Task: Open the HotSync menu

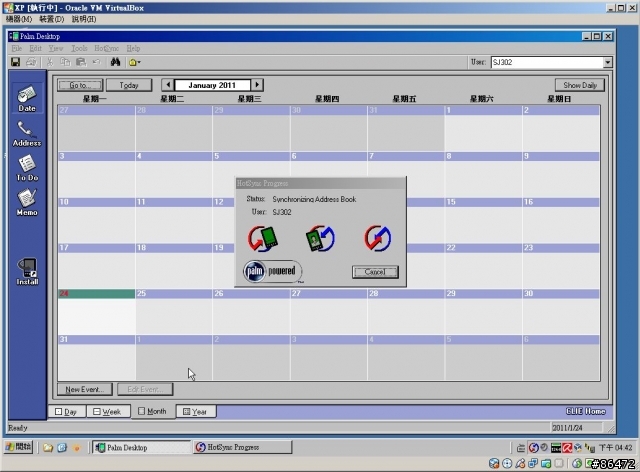Action: click(x=107, y=49)
